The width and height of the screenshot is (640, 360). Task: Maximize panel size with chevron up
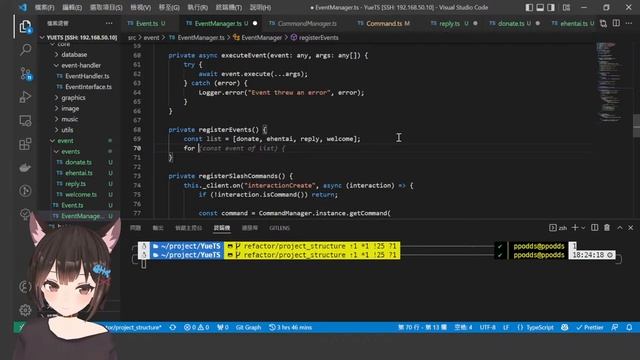coord(620,227)
